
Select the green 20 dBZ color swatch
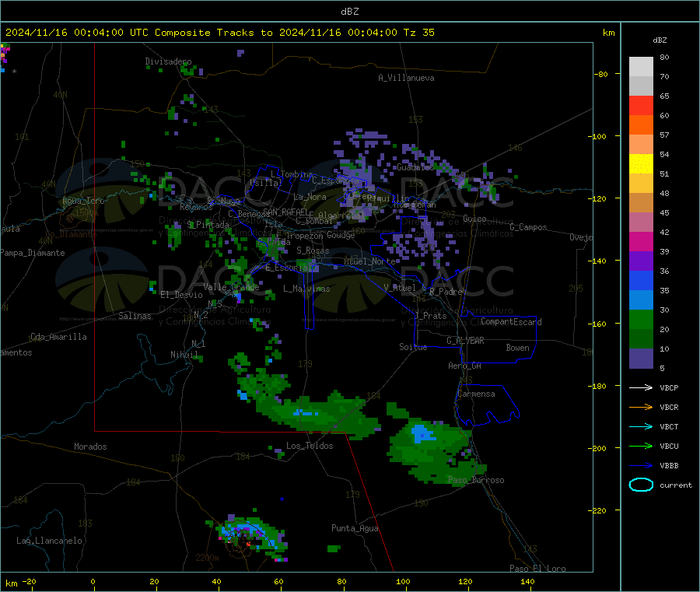click(x=641, y=319)
